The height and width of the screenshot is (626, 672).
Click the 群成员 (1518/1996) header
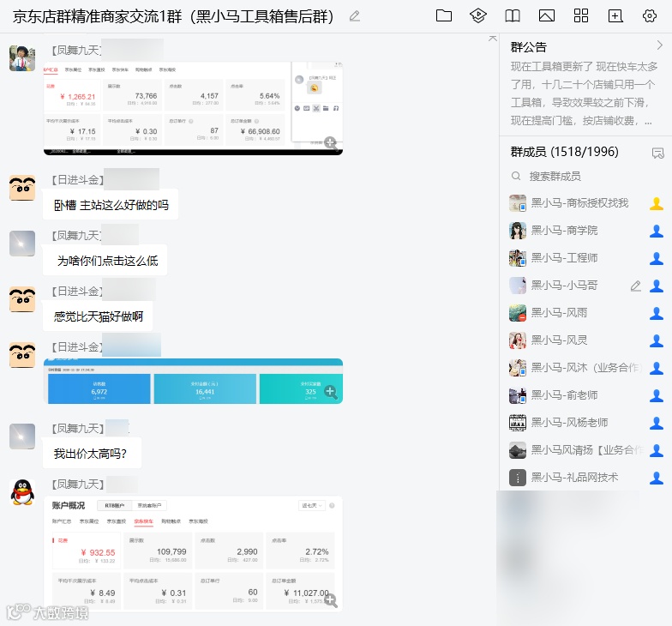click(x=564, y=152)
